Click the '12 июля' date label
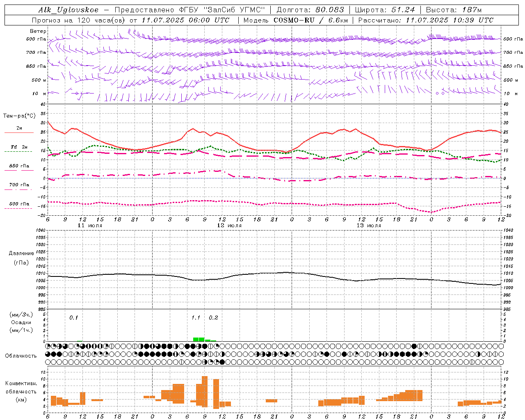This screenshot has width=525, height=420. point(229,226)
